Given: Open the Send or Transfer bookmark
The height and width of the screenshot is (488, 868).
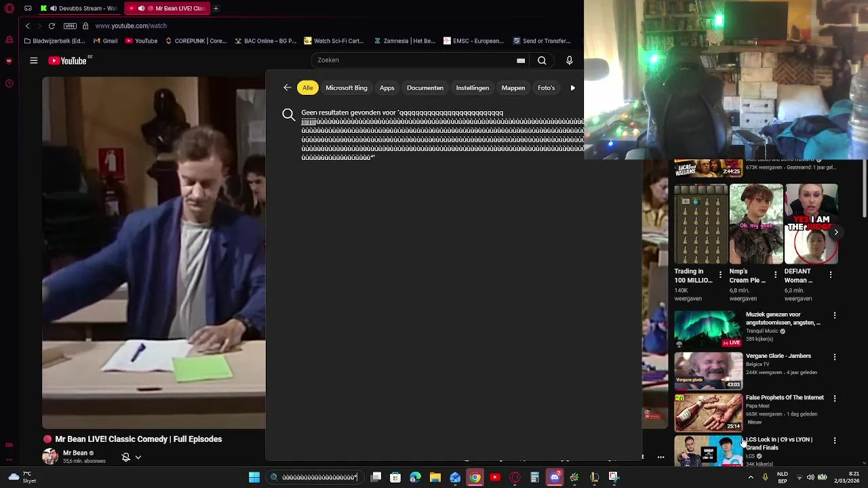Looking at the screenshot, I should coord(542,41).
